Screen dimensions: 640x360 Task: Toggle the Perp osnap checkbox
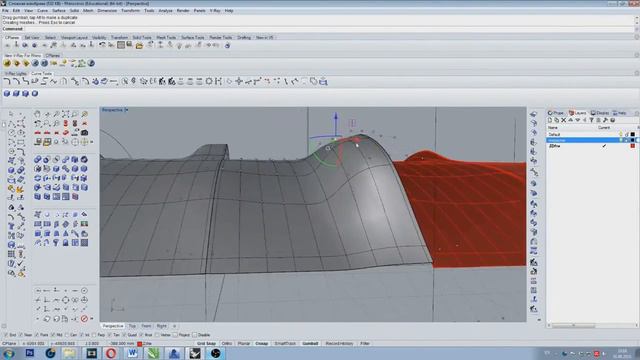pyautogui.click(x=95, y=335)
